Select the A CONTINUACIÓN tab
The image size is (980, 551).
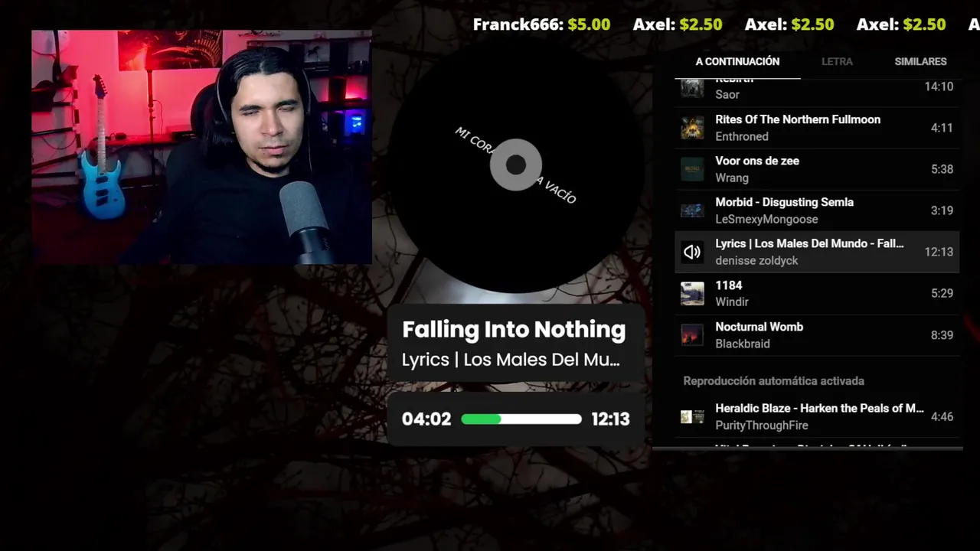[737, 61]
